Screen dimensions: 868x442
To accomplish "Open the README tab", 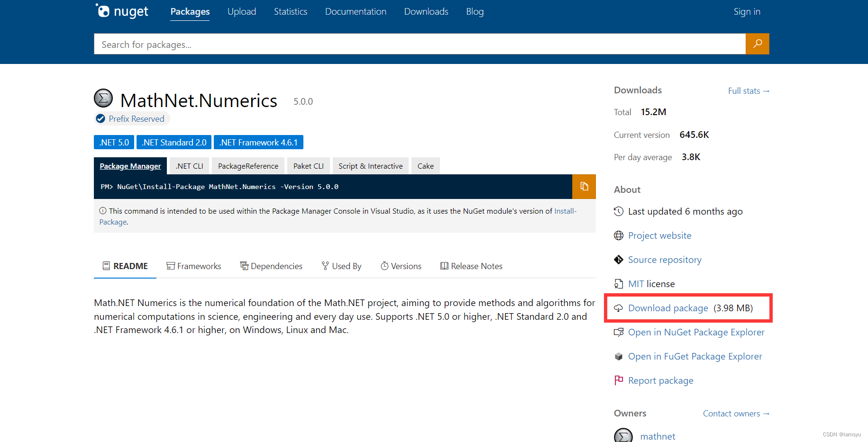I will (x=125, y=266).
